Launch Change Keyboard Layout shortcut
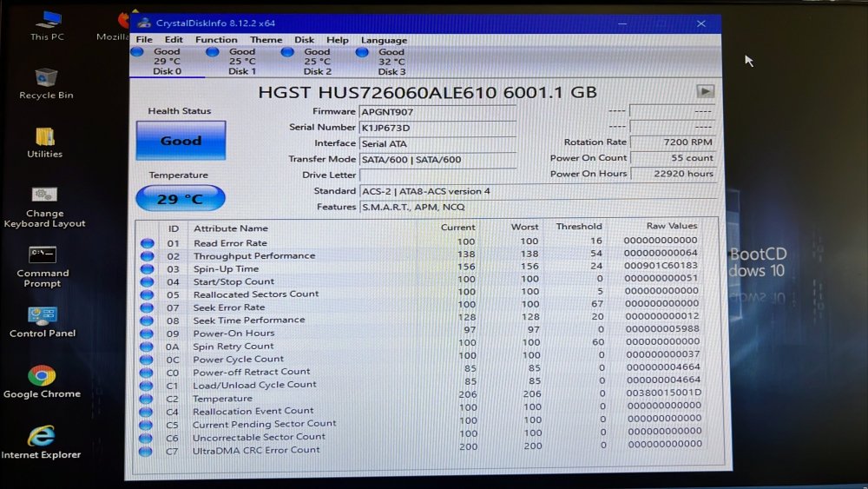This screenshot has width=868, height=489. [44, 207]
